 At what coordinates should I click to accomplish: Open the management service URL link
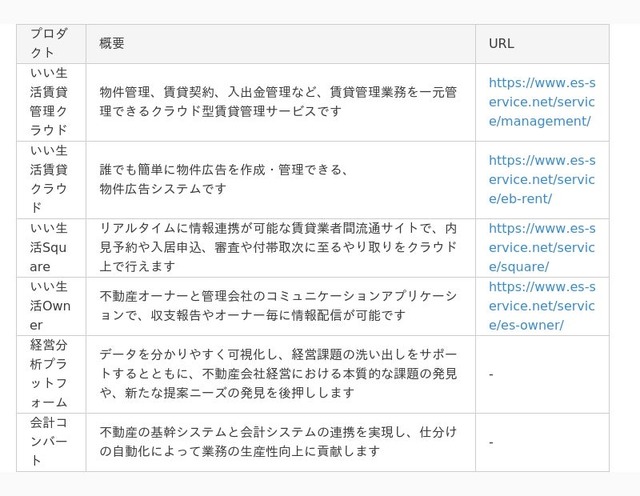[x=542, y=102]
